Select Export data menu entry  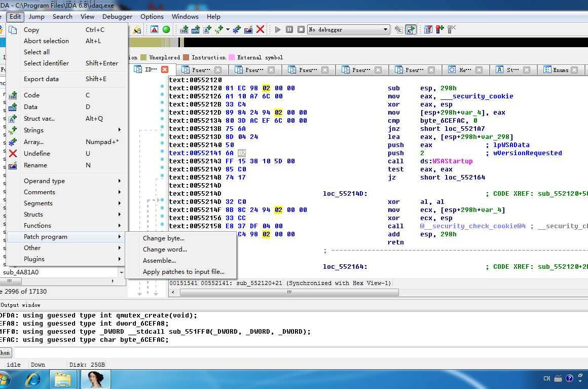tap(67, 79)
